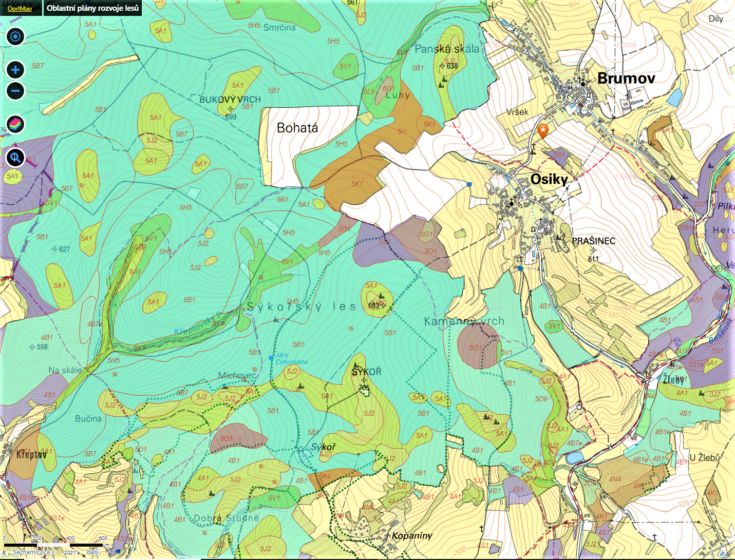Open the map layers switcher
Screen dimensions: 735x560
click(15, 124)
